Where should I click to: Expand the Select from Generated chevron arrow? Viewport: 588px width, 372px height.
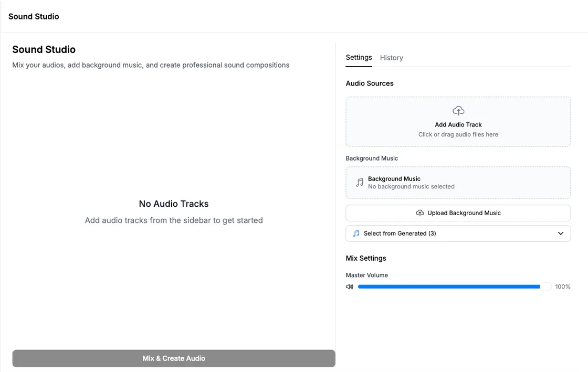pos(561,233)
